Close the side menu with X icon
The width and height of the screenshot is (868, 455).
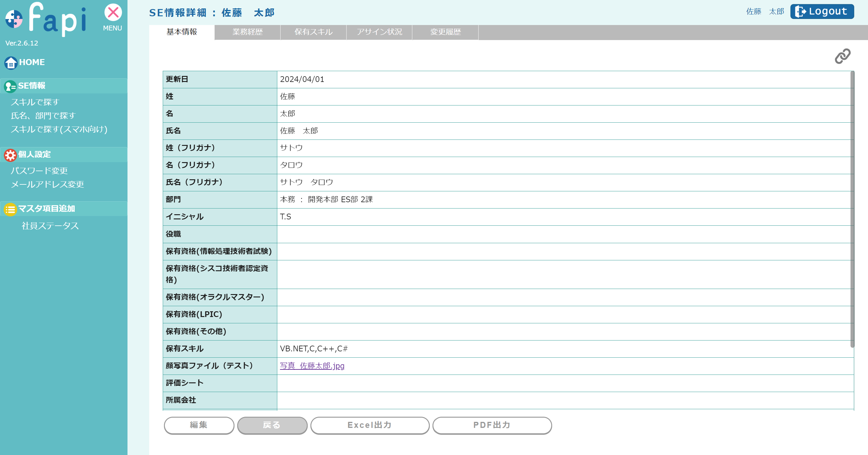tap(113, 13)
